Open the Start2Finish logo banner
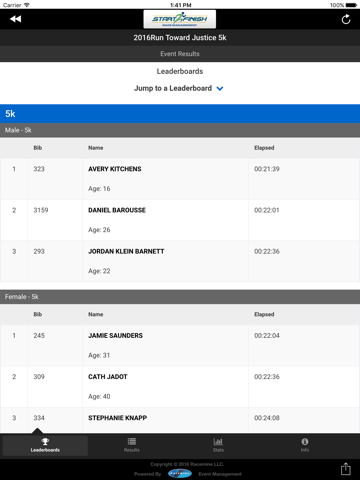Screen dimensions: 360x480 [180, 19]
